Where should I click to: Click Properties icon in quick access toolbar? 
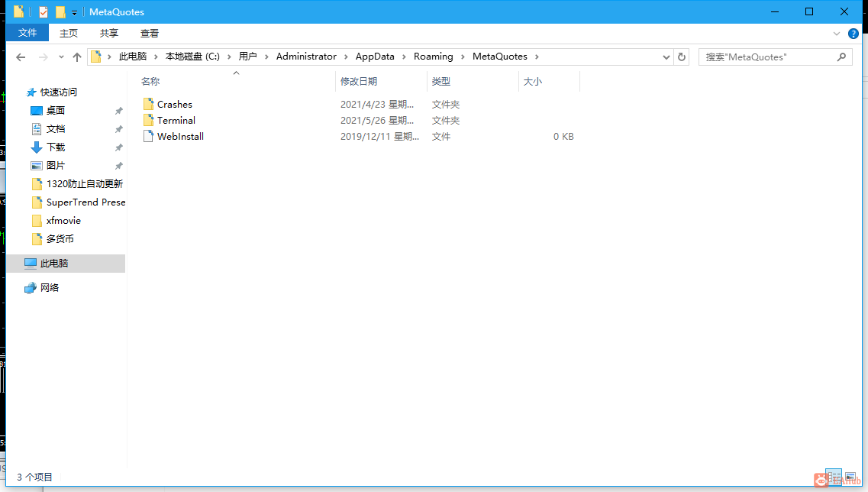click(44, 11)
